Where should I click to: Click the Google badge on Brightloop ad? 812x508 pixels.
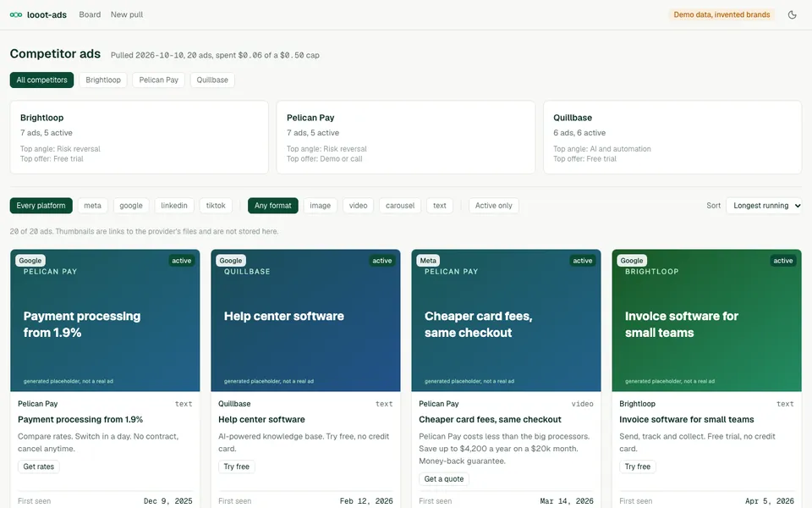click(x=632, y=261)
